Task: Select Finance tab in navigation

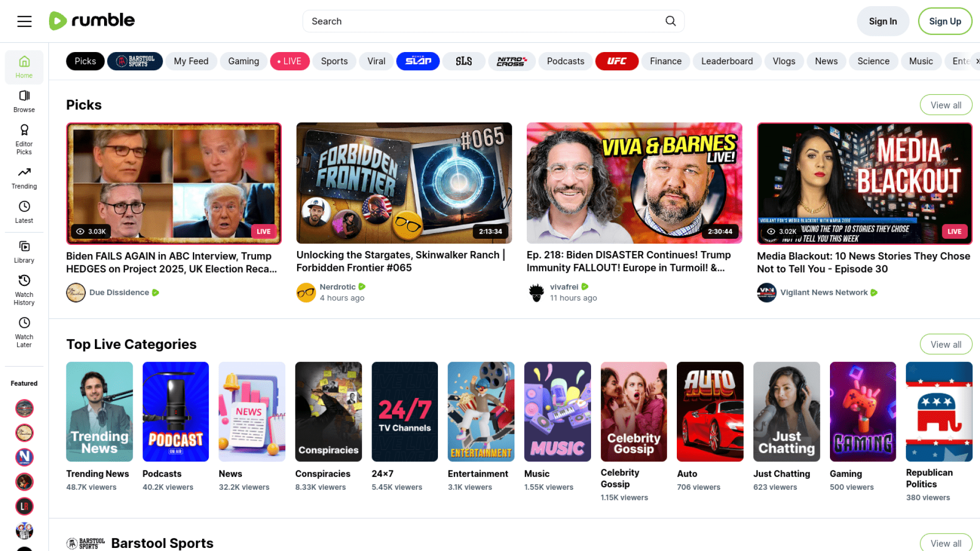Action: click(x=666, y=61)
